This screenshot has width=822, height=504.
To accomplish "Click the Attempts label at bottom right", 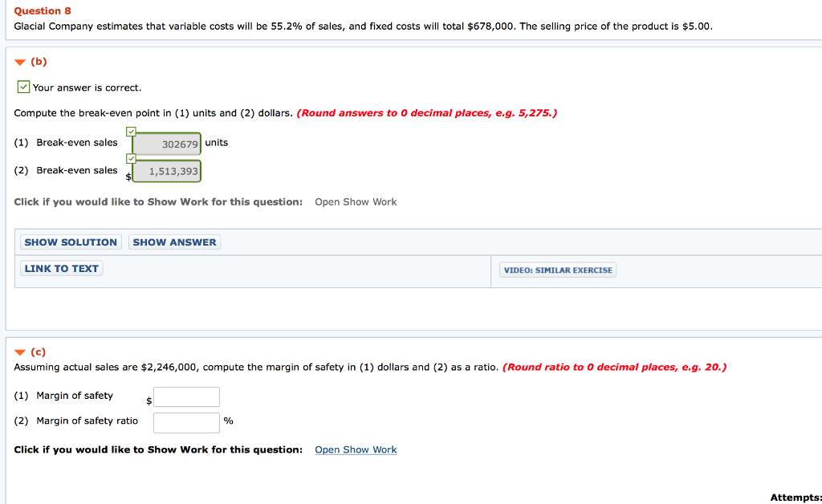I will click(x=794, y=498).
